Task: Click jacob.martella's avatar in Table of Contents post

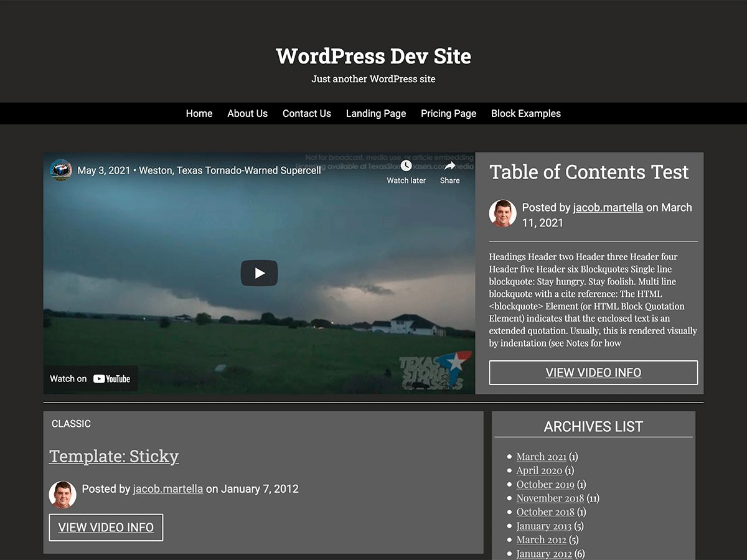Action: click(502, 213)
